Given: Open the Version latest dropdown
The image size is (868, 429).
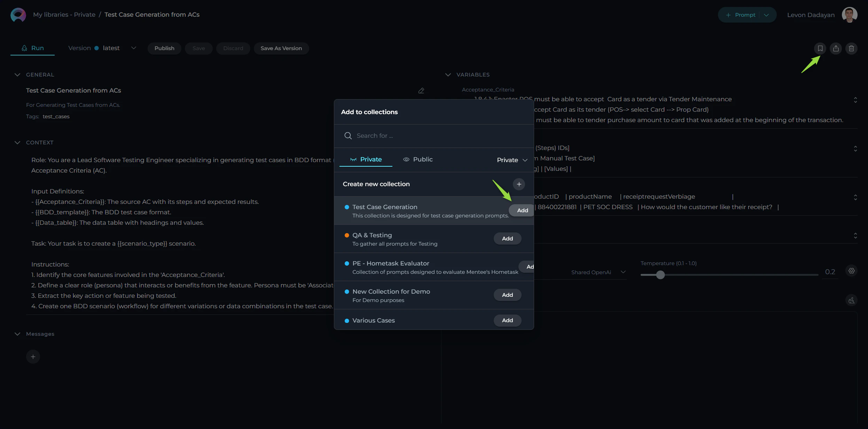Looking at the screenshot, I should [133, 48].
